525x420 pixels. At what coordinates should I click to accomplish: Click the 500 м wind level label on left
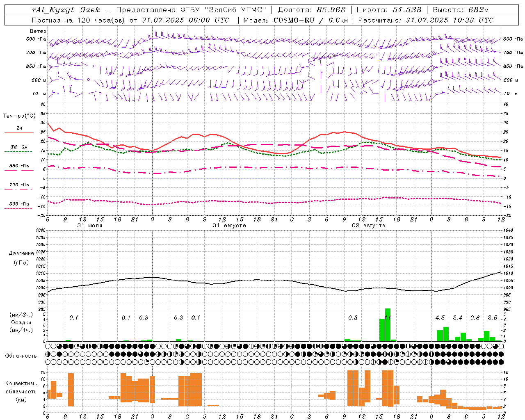(x=39, y=80)
